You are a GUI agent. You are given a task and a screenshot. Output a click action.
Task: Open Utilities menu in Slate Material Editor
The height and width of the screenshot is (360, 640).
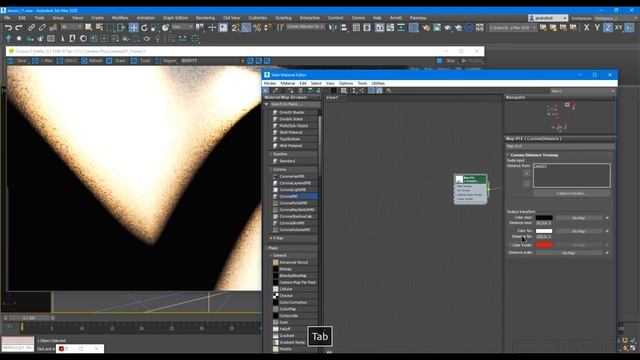[378, 83]
